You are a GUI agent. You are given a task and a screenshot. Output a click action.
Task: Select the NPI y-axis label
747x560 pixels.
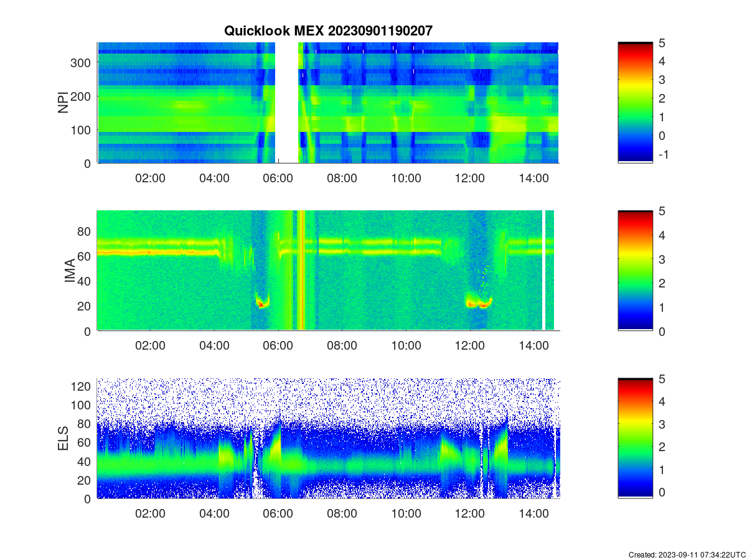pos(63,103)
